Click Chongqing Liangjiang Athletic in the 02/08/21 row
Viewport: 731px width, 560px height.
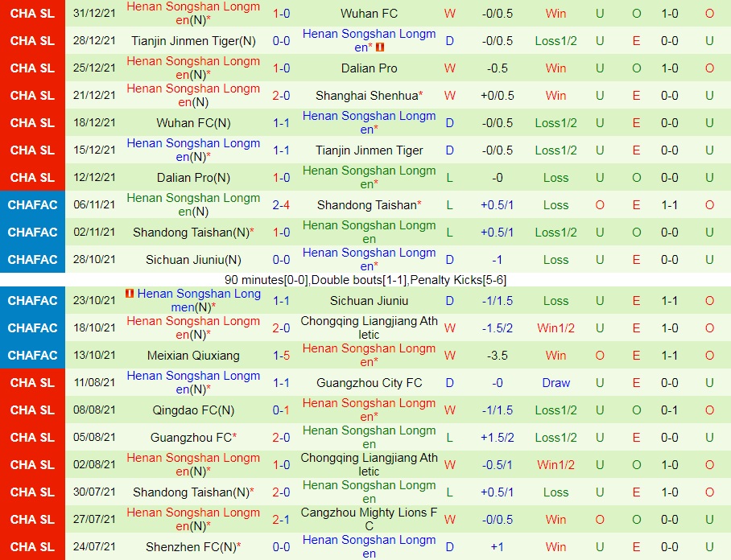[x=369, y=464]
